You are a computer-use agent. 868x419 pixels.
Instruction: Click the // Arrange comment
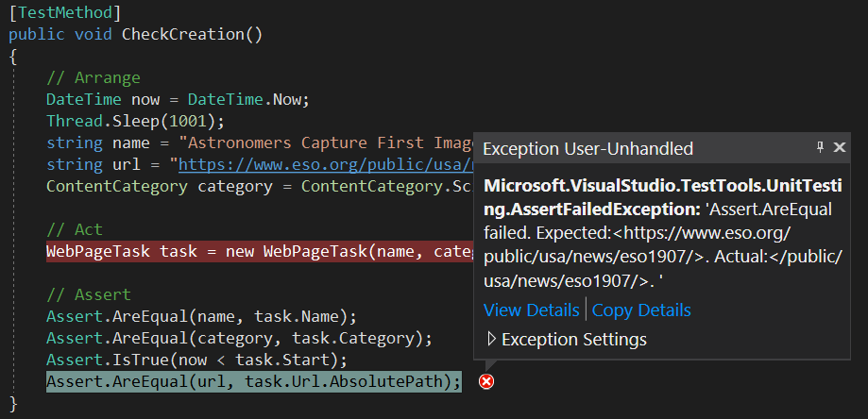(x=93, y=78)
